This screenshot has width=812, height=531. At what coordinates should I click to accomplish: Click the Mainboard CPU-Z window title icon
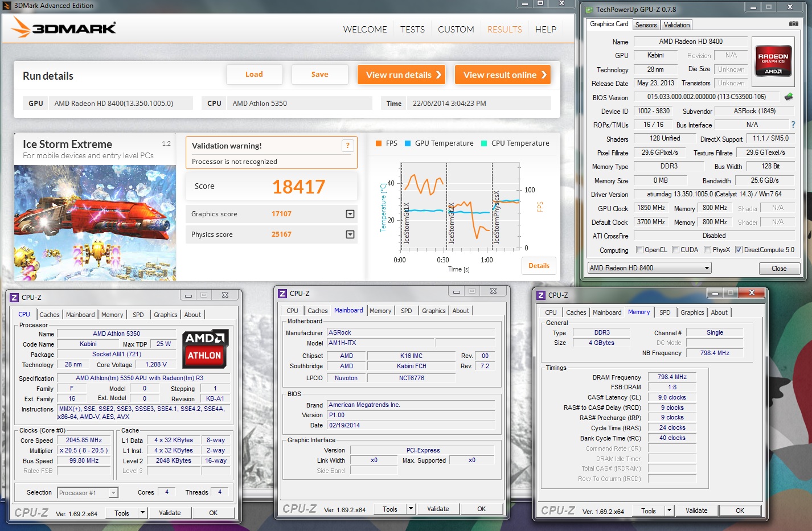click(x=282, y=293)
